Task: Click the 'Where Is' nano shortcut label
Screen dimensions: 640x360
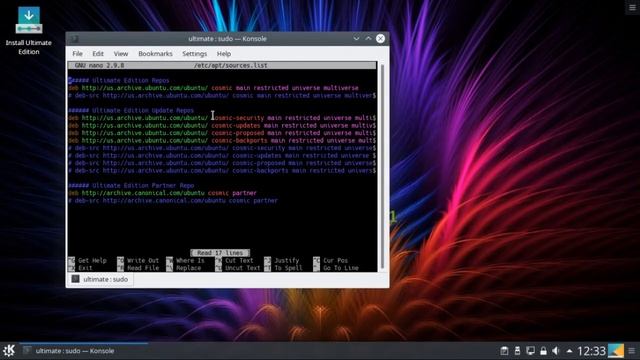Action: [x=190, y=260]
